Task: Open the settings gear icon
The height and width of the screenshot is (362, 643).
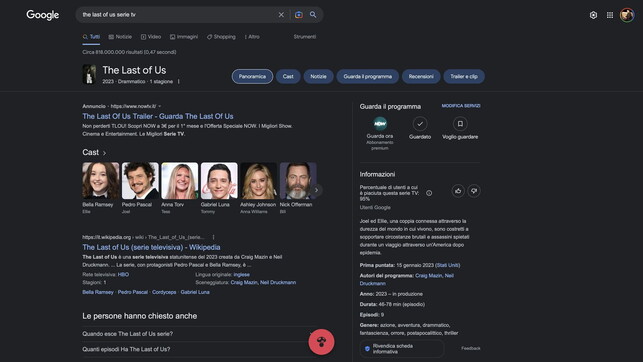Action: coord(593,15)
